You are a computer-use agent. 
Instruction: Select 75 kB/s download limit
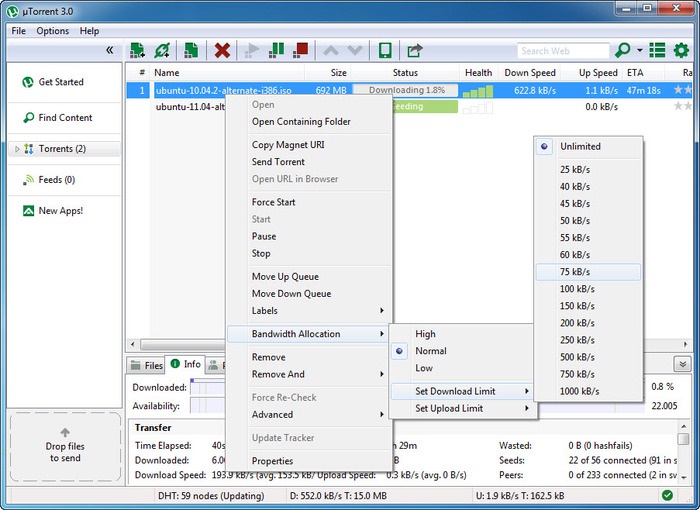(x=575, y=272)
